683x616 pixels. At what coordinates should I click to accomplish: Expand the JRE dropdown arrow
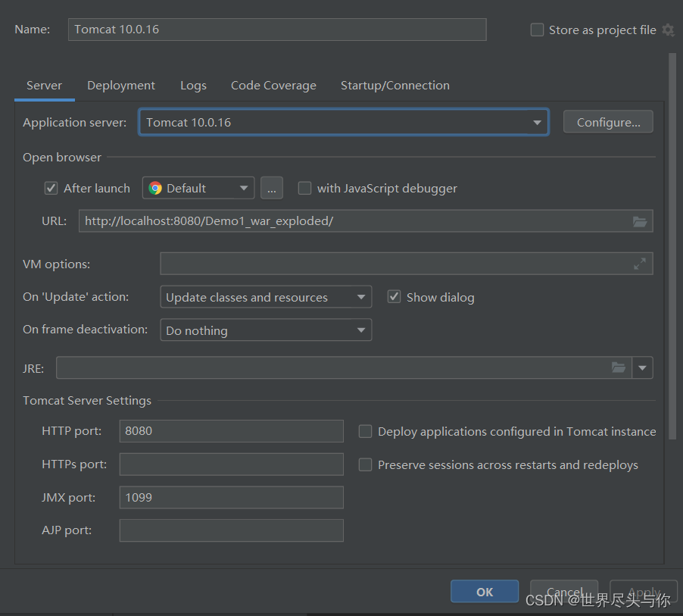642,368
